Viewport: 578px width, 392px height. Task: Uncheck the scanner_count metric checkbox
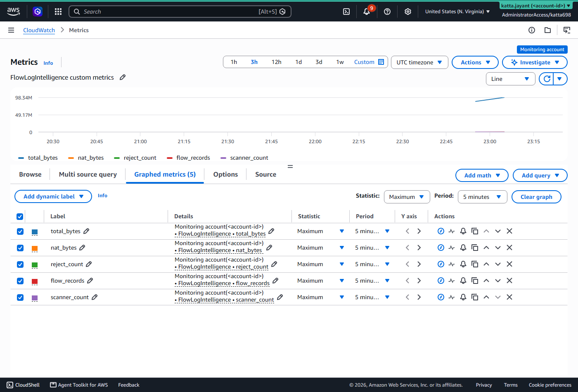pos(20,298)
